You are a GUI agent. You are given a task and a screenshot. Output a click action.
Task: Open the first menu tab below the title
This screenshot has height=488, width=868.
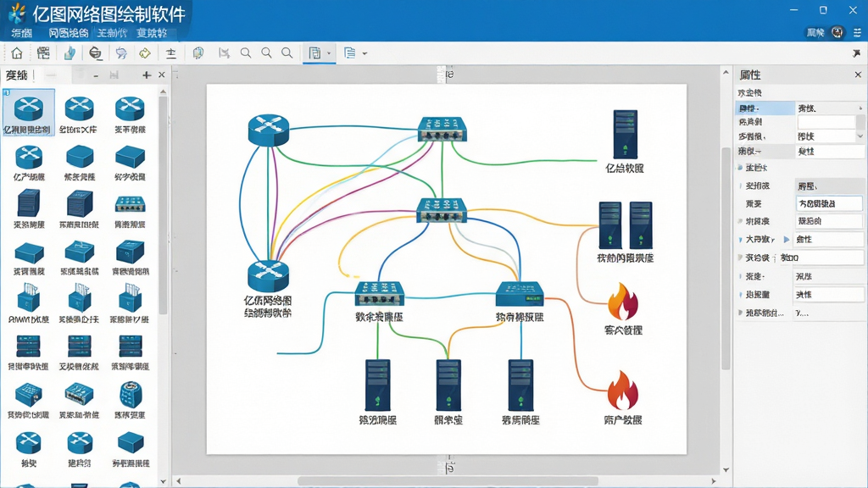[x=21, y=33]
